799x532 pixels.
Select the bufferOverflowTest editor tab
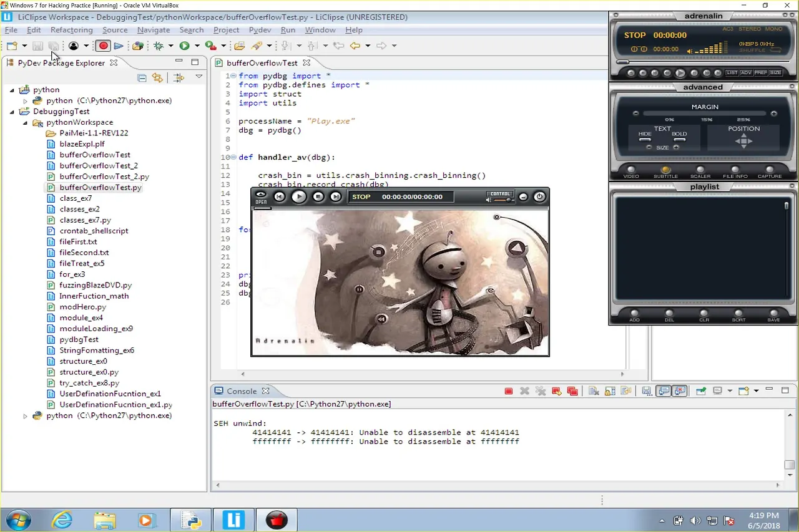pyautogui.click(x=262, y=63)
